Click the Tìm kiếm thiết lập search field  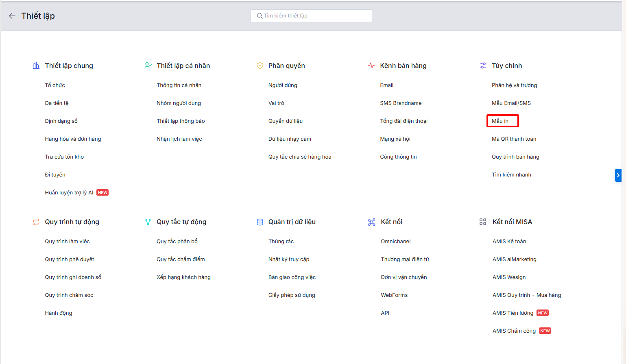coord(311,16)
